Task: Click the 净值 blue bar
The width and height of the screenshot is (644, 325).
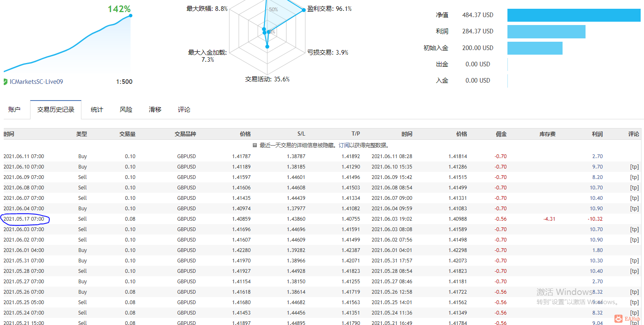Action: (574, 15)
